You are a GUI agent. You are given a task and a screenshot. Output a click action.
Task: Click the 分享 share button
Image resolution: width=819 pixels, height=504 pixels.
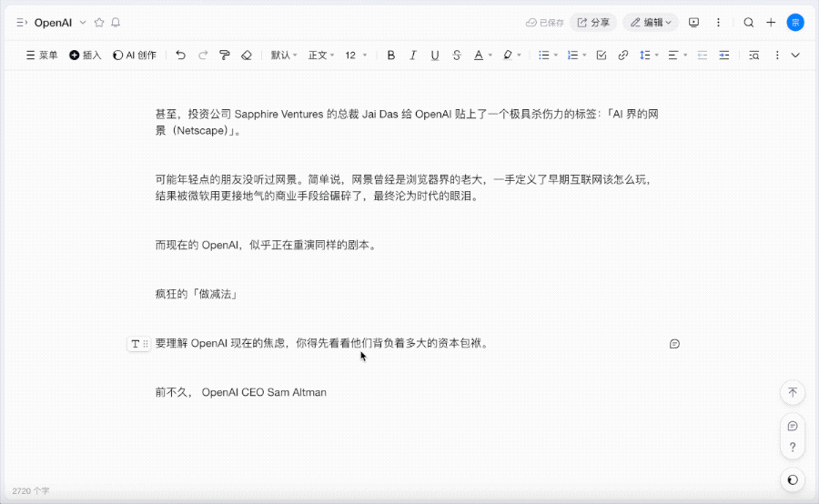pos(593,23)
